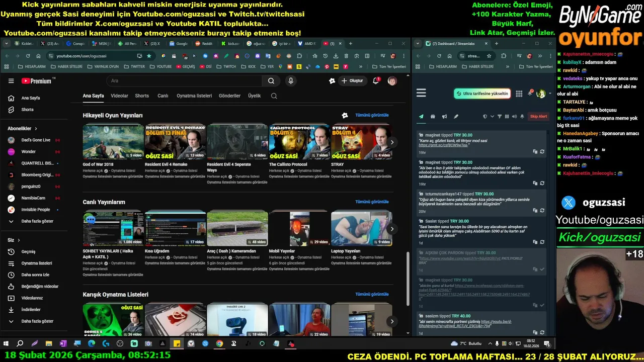Pause the Streamlabs alert queue
The height and width of the screenshot is (362, 644).
click(507, 117)
